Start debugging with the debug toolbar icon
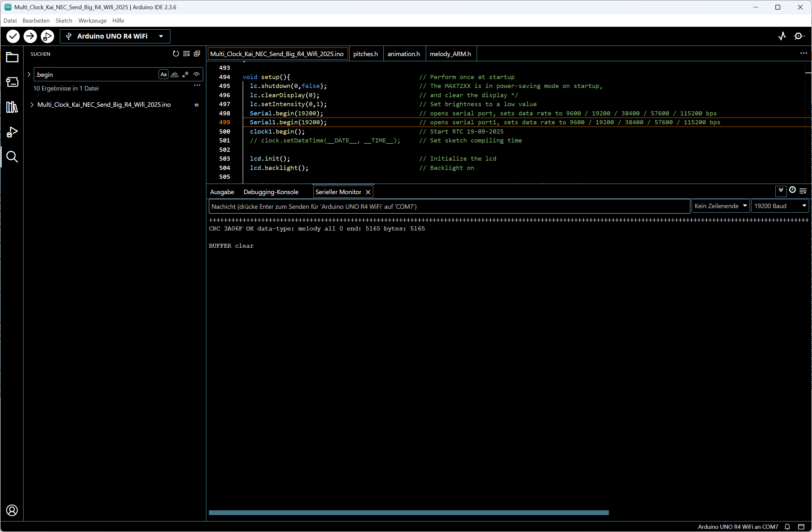 (47, 36)
